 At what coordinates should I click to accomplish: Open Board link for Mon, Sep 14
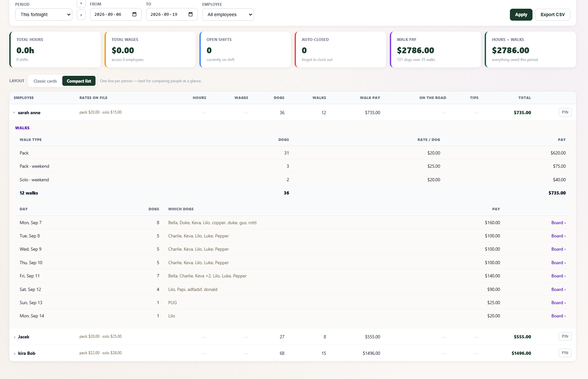pos(558,316)
